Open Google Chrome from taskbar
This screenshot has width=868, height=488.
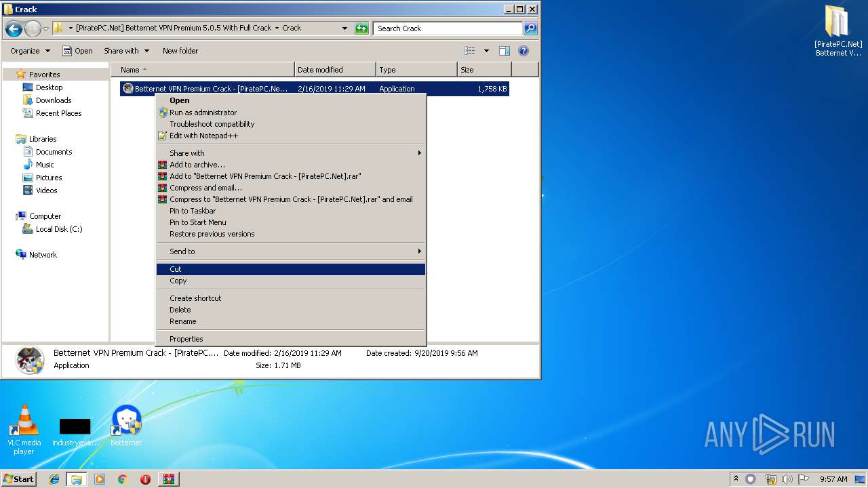123,479
